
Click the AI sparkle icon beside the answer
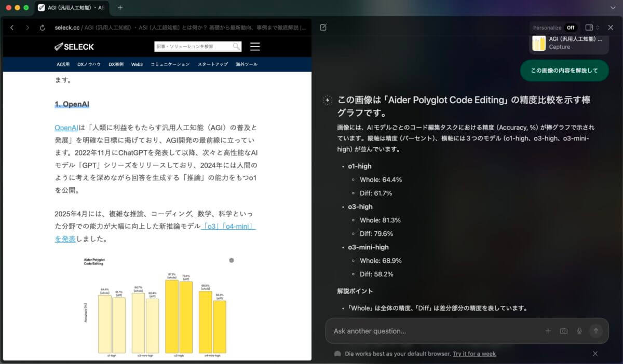point(327,101)
